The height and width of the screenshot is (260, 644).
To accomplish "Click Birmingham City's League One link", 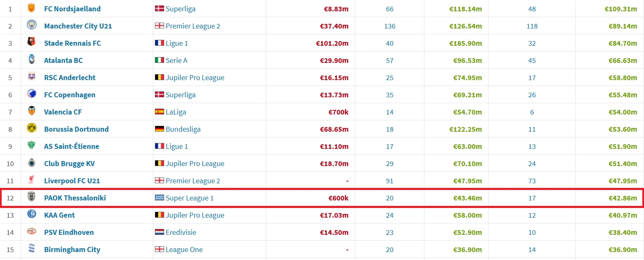I will 184,250.
